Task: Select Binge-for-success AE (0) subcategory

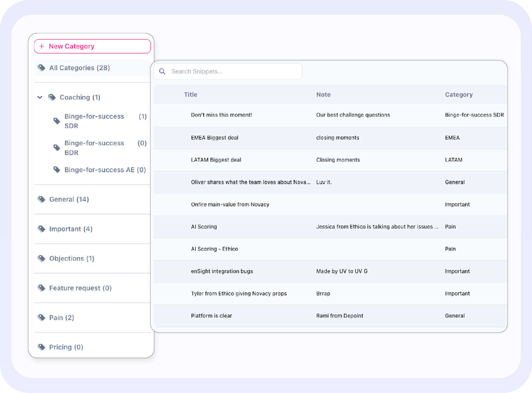Action: tap(105, 170)
